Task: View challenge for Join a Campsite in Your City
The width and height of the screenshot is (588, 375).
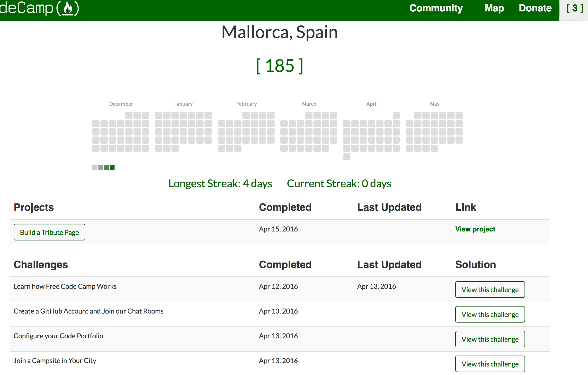Action: click(x=490, y=364)
